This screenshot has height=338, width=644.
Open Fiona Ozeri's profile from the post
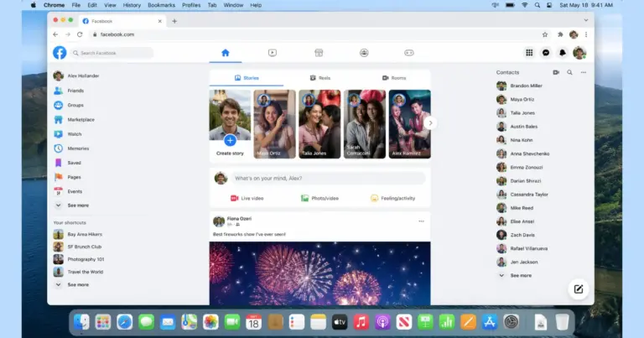click(239, 219)
